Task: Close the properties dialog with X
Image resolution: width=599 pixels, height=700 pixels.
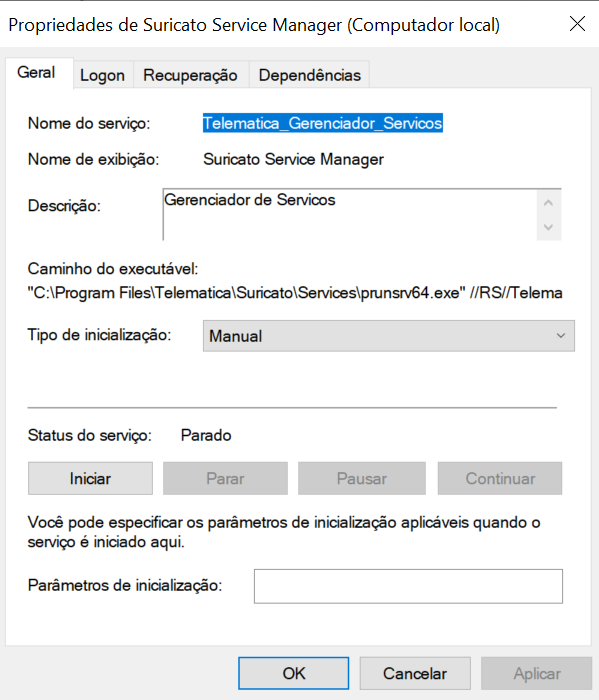Action: 577,24
